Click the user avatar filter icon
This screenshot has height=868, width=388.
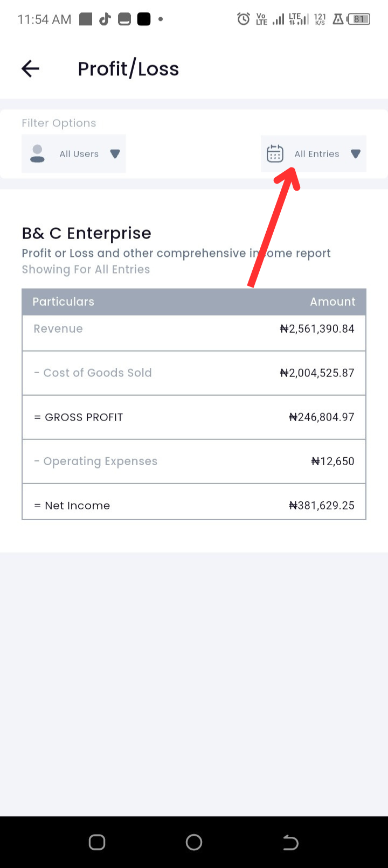37,153
